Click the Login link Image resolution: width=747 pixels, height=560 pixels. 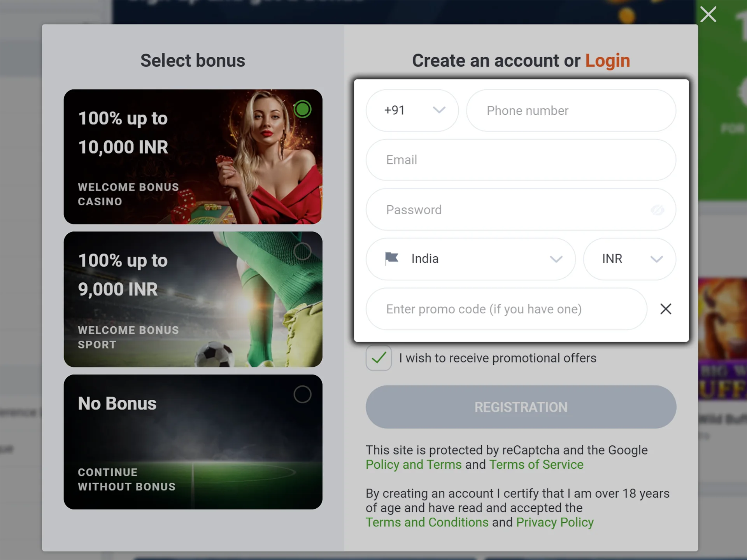point(608,60)
